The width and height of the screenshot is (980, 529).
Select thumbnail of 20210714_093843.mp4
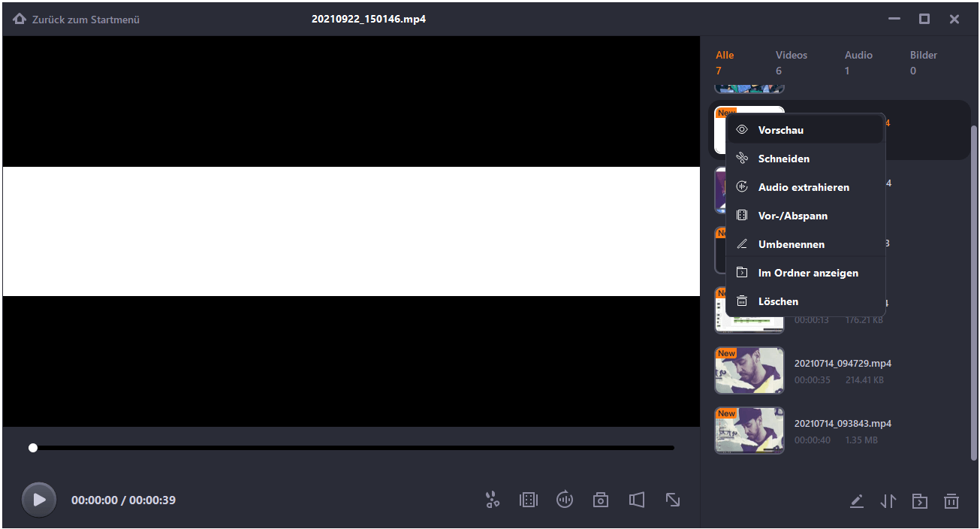coord(749,431)
